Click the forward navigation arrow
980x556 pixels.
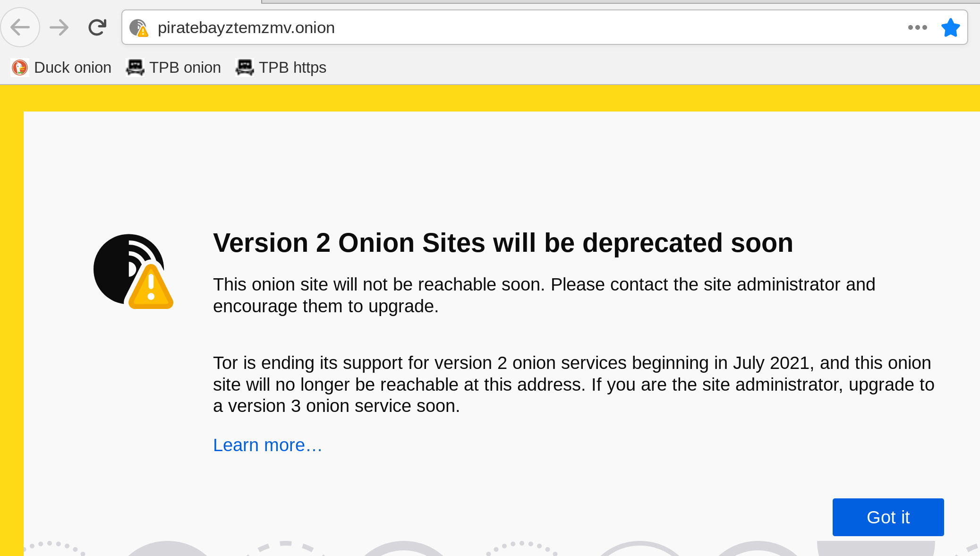point(59,27)
